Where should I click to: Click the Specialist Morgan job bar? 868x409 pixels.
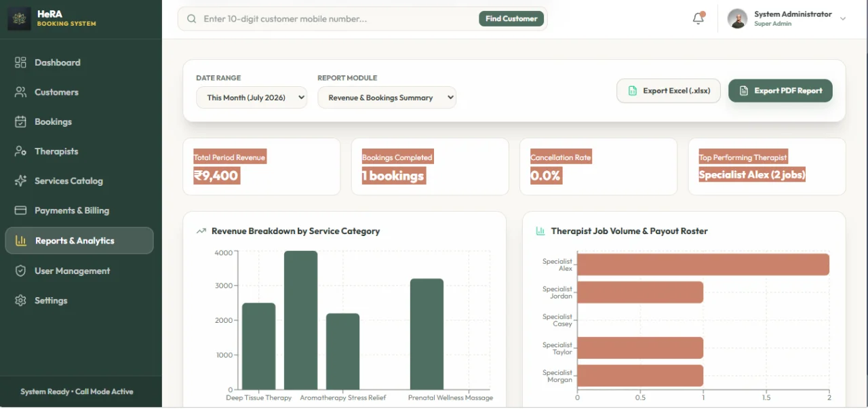(640, 376)
